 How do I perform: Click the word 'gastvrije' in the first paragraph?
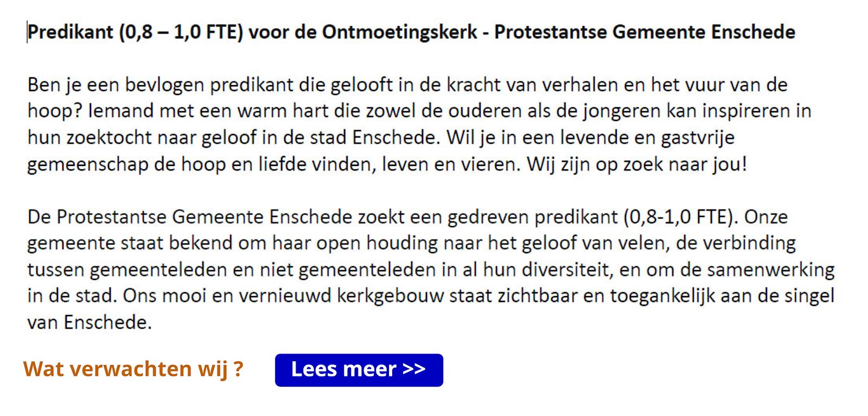click(698, 138)
